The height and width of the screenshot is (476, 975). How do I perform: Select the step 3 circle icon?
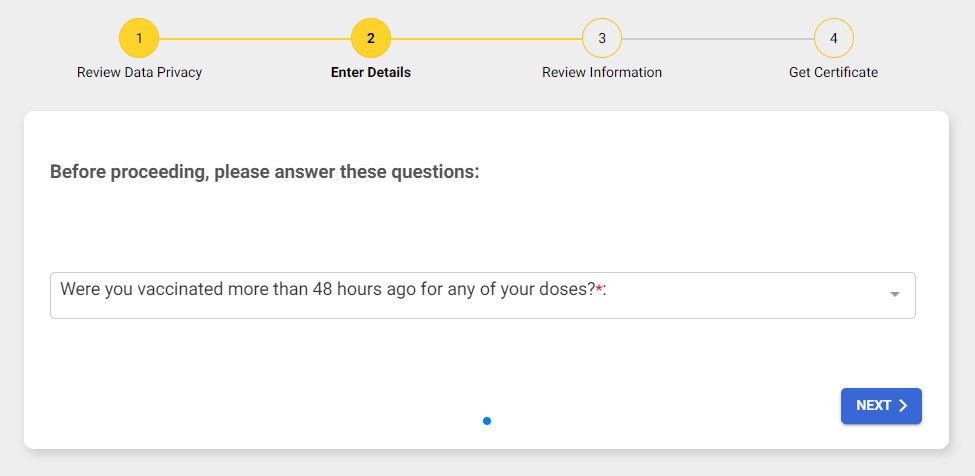602,39
